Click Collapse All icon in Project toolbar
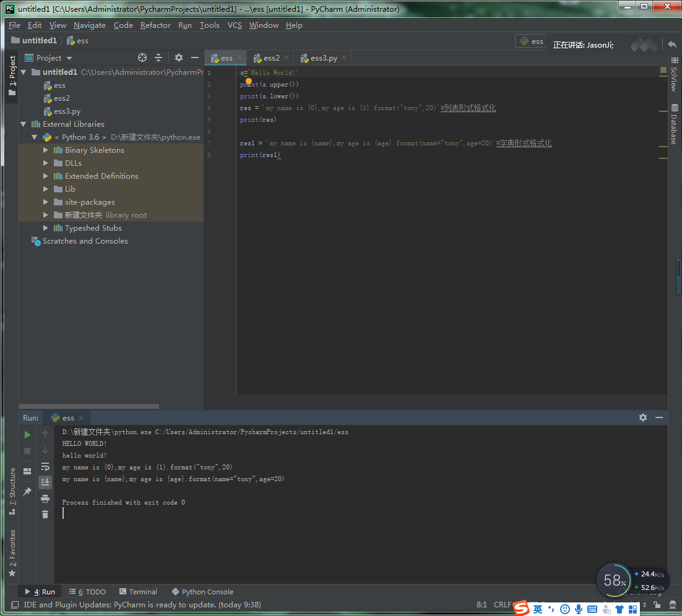The image size is (682, 616). (x=158, y=58)
